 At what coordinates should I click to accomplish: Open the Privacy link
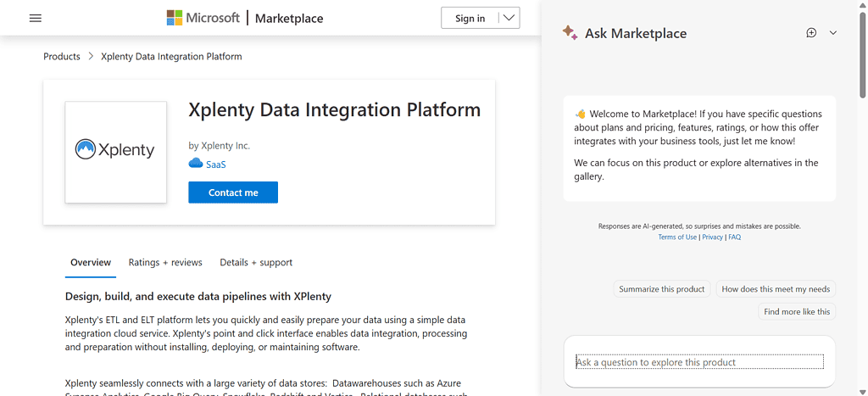pyautogui.click(x=712, y=237)
